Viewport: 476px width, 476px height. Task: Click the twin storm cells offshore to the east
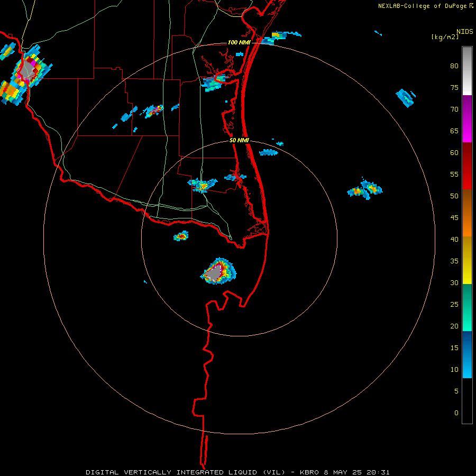tap(365, 188)
